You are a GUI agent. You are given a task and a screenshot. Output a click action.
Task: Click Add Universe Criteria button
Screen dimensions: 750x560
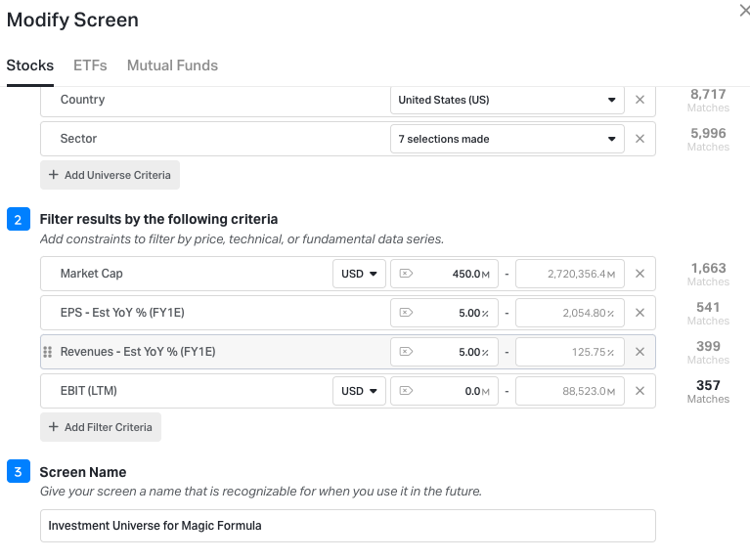click(x=110, y=175)
